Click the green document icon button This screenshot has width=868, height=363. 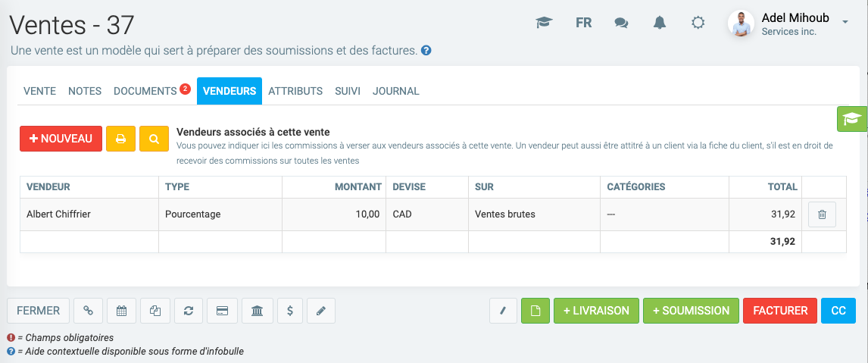click(535, 311)
